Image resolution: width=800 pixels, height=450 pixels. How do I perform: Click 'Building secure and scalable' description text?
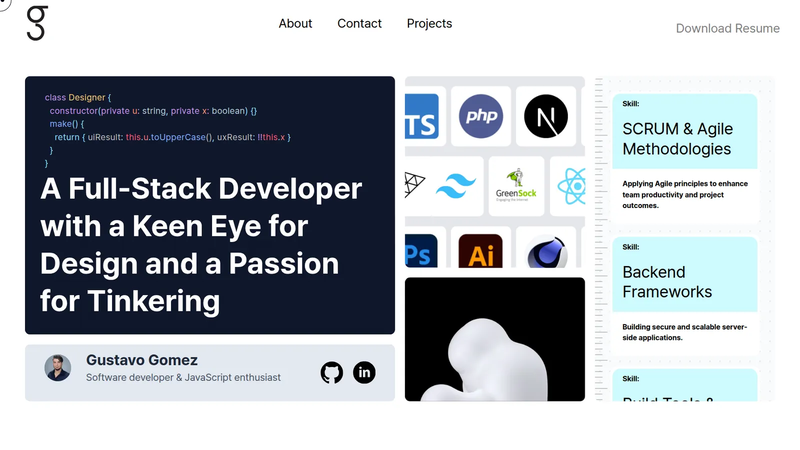(x=684, y=332)
